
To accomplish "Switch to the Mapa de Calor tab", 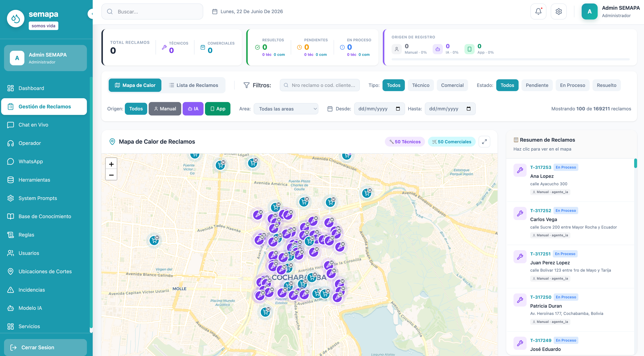I will (135, 85).
